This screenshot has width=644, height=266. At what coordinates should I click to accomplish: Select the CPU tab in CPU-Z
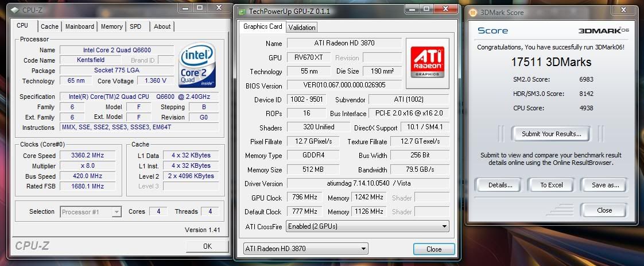[22, 25]
